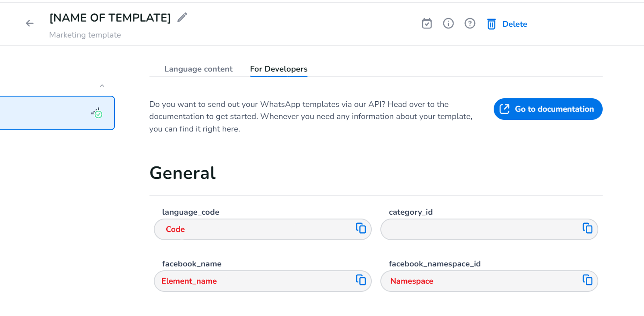Copy the facebook_namespace_id value
This screenshot has width=644, height=316.
click(x=587, y=280)
